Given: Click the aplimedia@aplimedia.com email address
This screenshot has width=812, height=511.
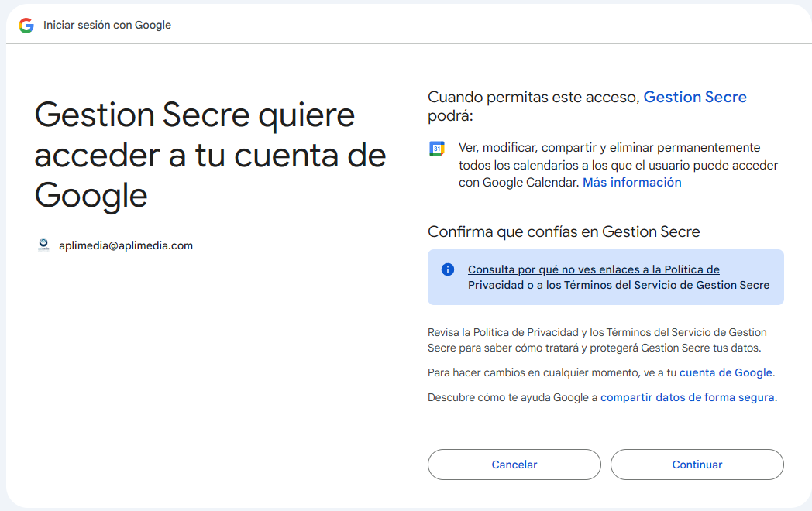Looking at the screenshot, I should [126, 245].
